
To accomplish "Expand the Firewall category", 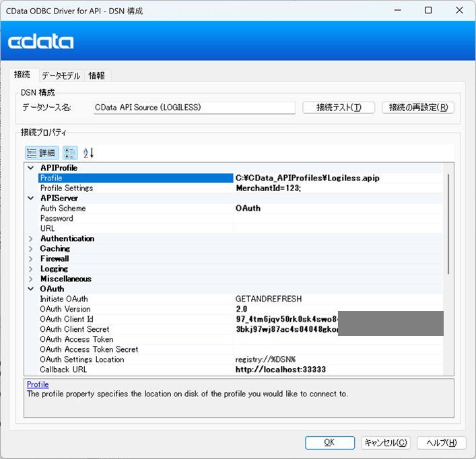I will point(31,258).
